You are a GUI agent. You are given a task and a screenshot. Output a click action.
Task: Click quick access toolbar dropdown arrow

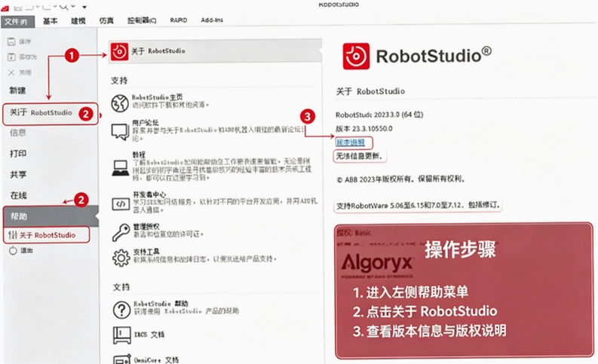[x=84, y=7]
